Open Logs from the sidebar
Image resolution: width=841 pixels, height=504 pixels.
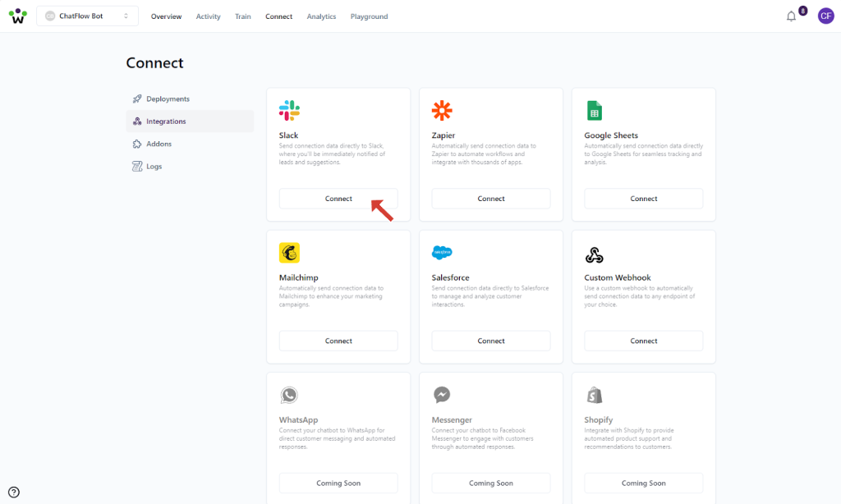click(154, 167)
